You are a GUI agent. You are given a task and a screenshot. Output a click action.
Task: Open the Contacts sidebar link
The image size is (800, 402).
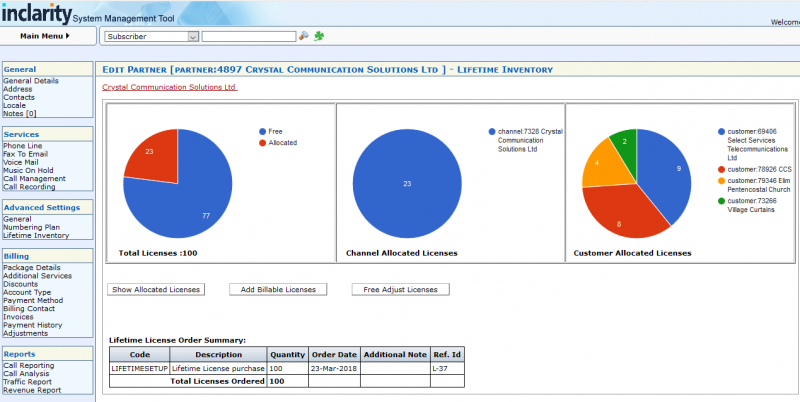[19, 97]
